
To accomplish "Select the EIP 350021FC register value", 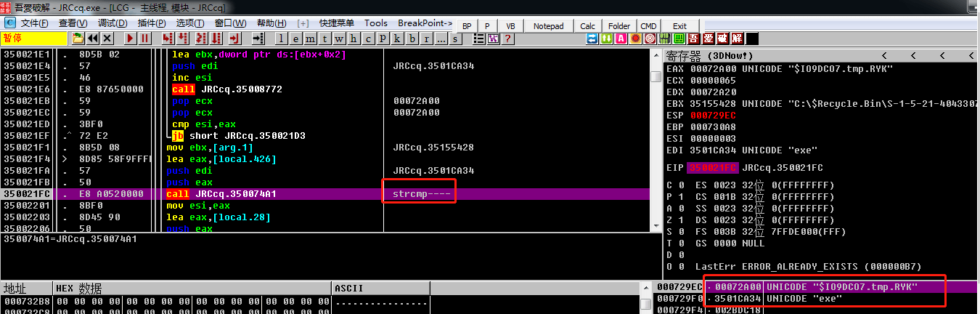I will click(711, 168).
